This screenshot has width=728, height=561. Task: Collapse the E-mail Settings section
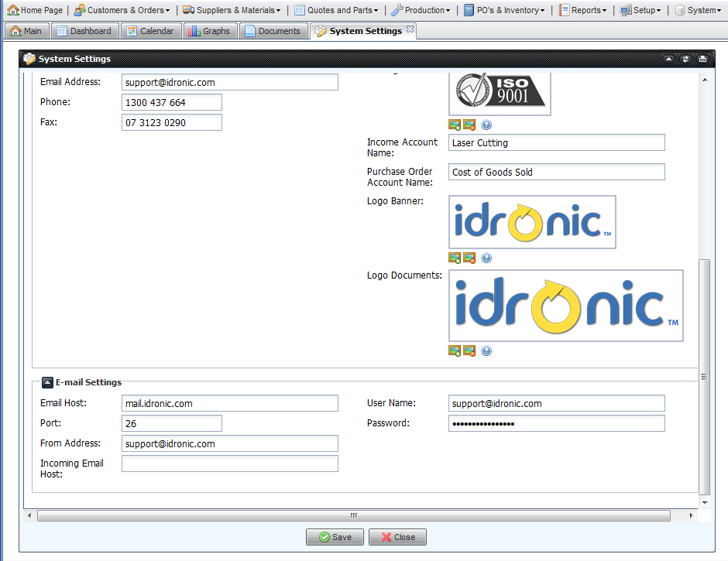click(x=47, y=382)
